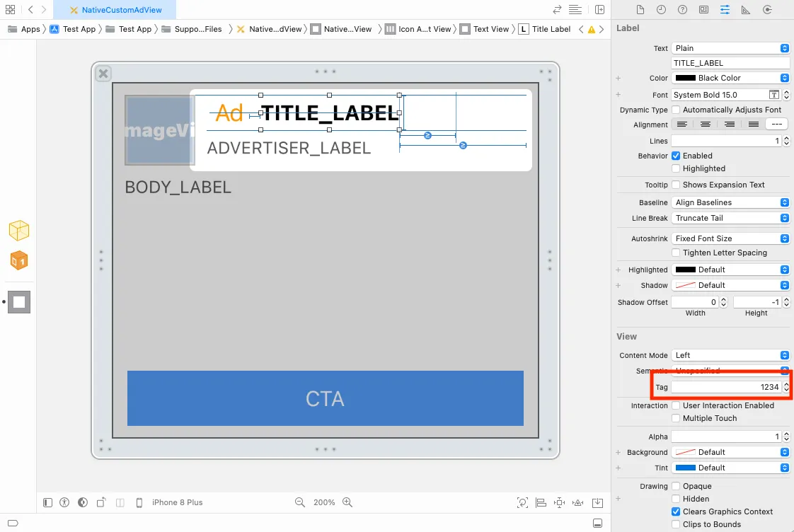Uncheck Clears Graphics Context

pos(676,511)
